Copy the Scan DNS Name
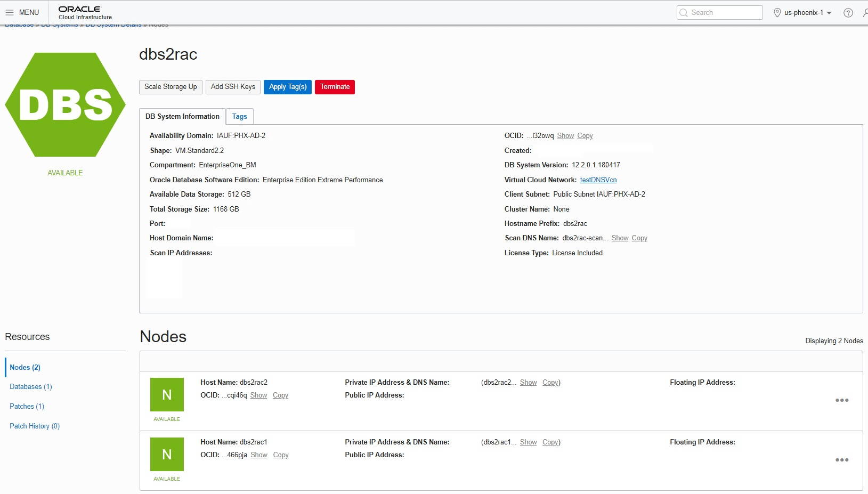 coord(639,238)
